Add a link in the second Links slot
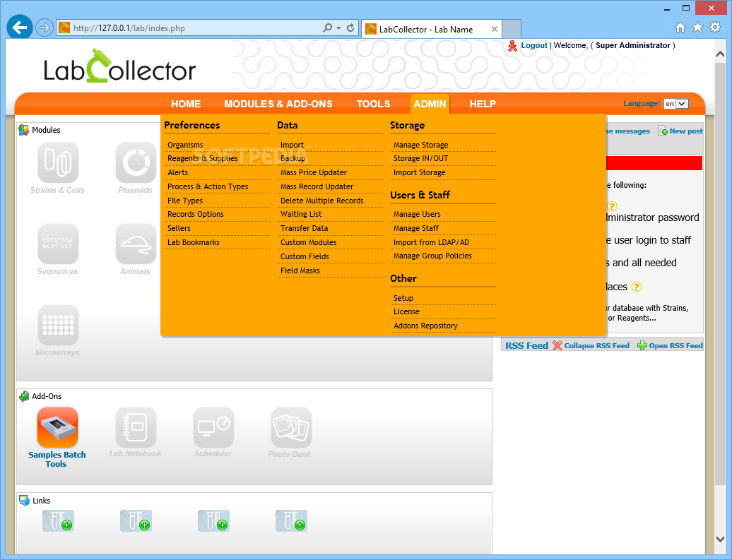Viewport: 732px width, 560px height. 136,520
